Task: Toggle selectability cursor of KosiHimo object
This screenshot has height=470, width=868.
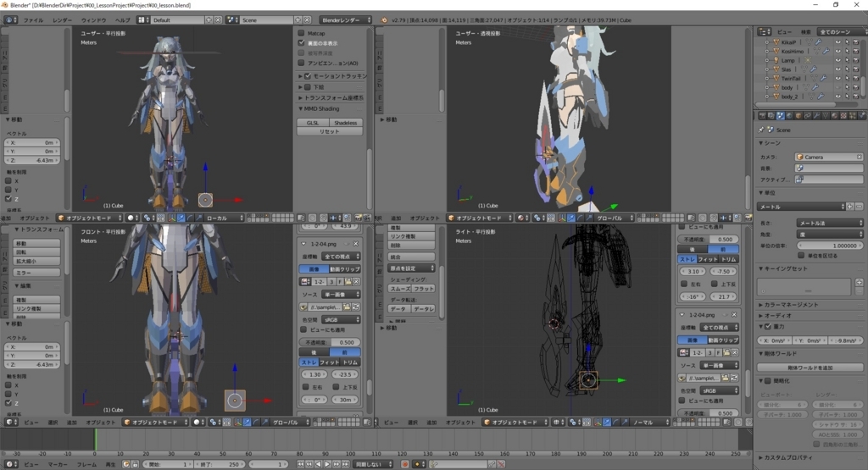Action: point(847,52)
